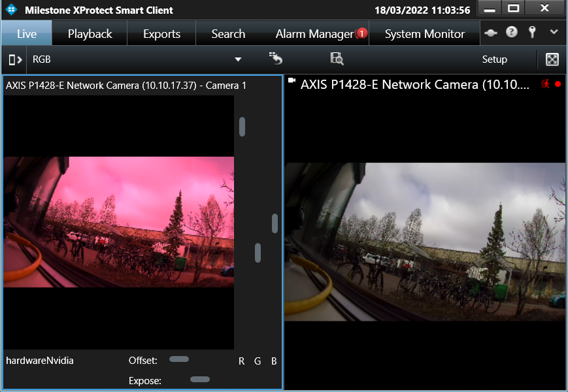The image size is (568, 392).
Task: Click the hardwareNvidia label
Action: 40,361
